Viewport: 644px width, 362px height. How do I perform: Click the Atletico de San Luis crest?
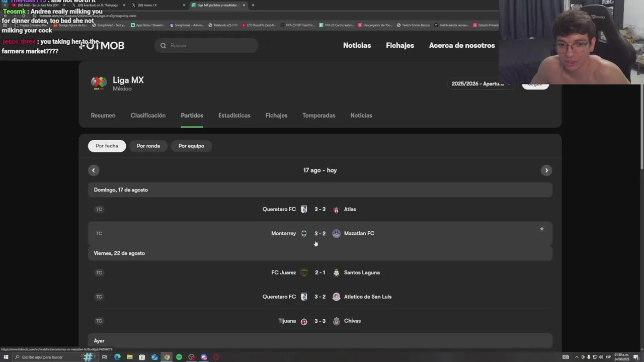click(x=336, y=297)
